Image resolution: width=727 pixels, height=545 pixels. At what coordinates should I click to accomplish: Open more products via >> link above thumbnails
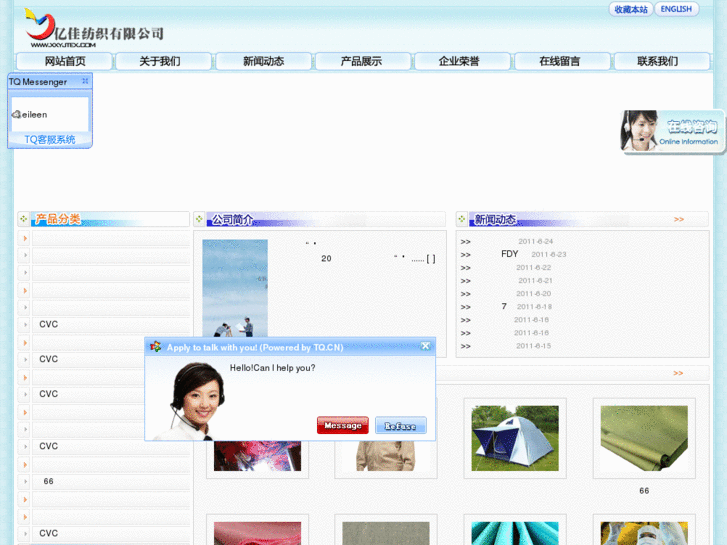pyautogui.click(x=678, y=373)
